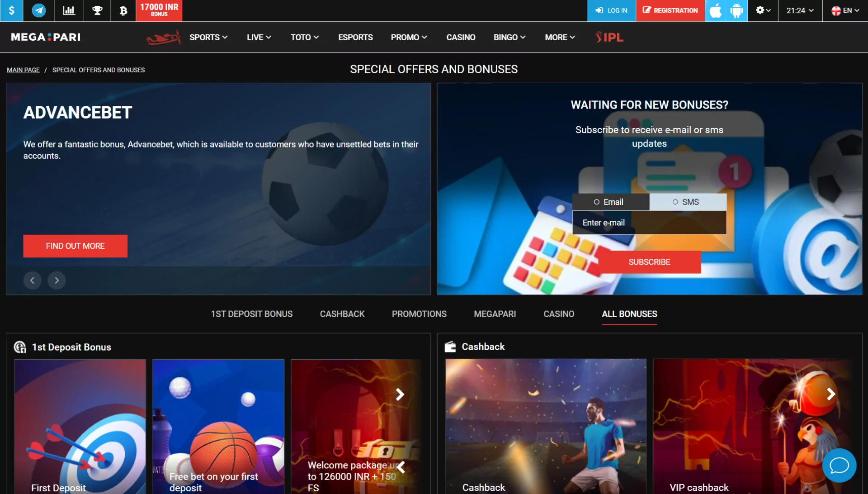Switch to PROMOTIONS tab

[419, 314]
